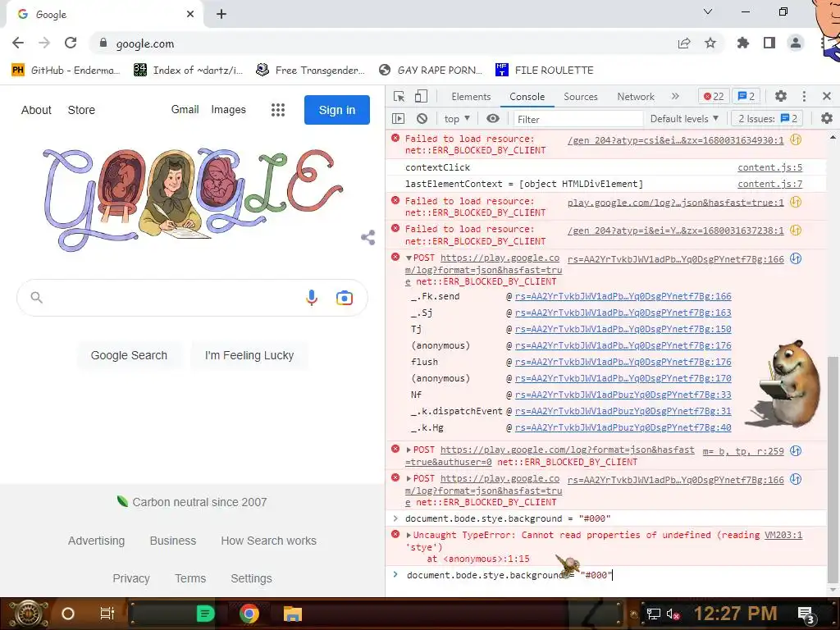Screen dimensions: 840x630
Task: Toggle the device toolbar icon
Action: 421,97
